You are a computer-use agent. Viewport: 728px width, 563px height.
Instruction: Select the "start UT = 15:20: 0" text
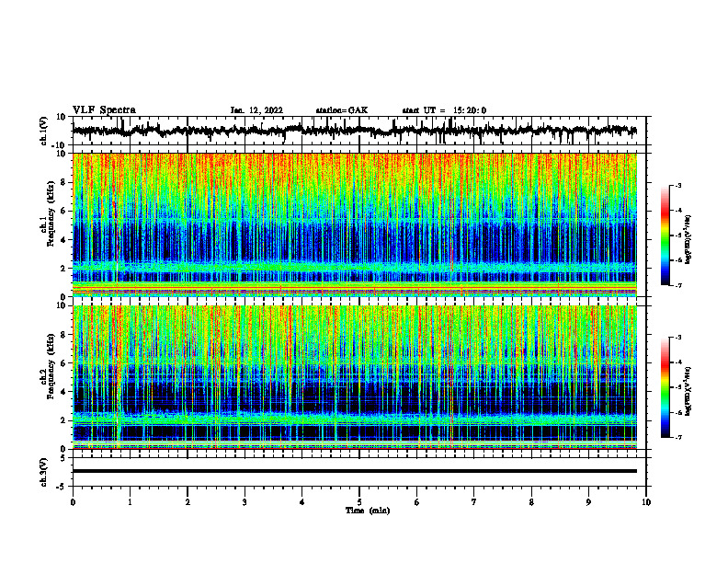pos(444,110)
